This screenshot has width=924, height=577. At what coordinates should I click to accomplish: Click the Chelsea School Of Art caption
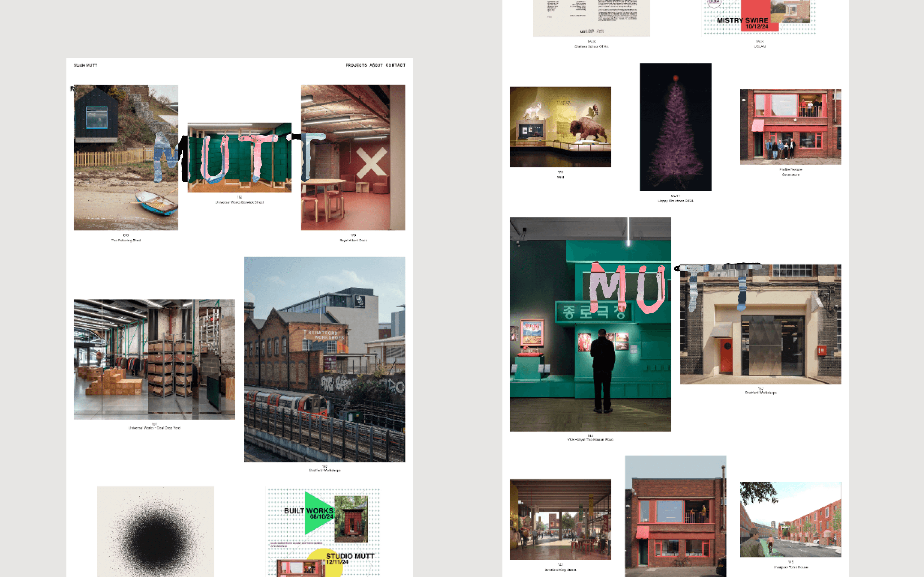click(x=591, y=47)
